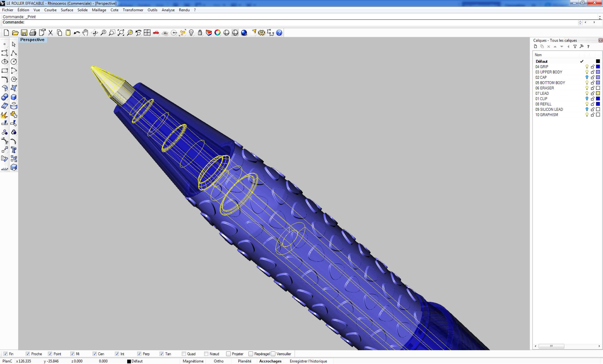Select the sphere creation tool in the sidebar
The image size is (603, 364).
(4, 97)
